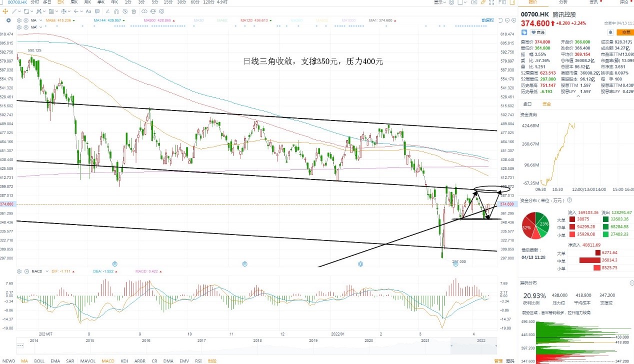Click the chart fullscreen expand icon
The image size is (634, 364).
491,2
